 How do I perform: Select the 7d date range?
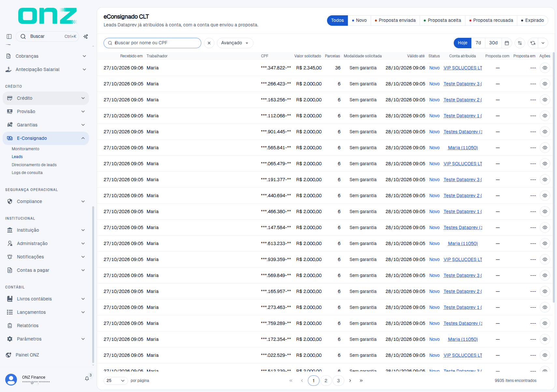[x=478, y=43]
